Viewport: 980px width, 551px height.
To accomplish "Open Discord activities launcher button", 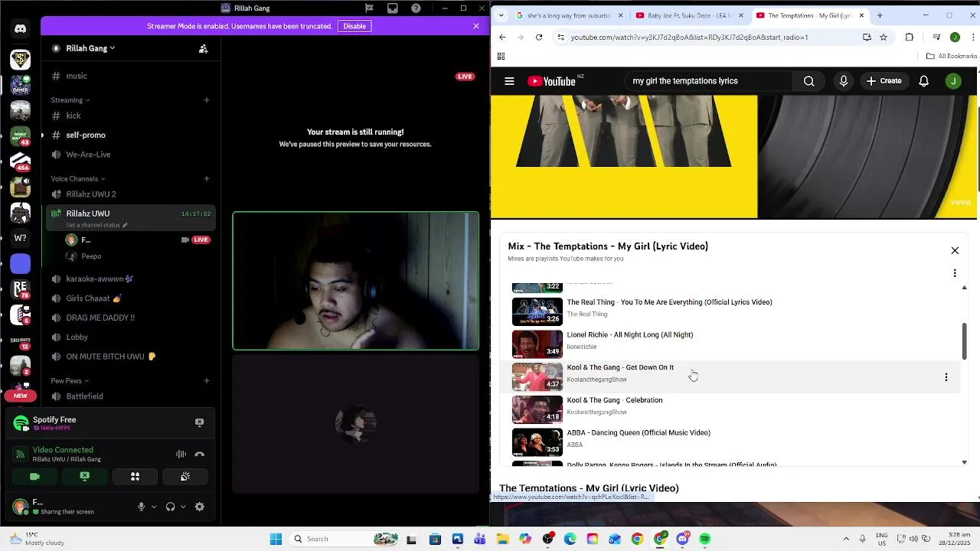I will (x=135, y=476).
